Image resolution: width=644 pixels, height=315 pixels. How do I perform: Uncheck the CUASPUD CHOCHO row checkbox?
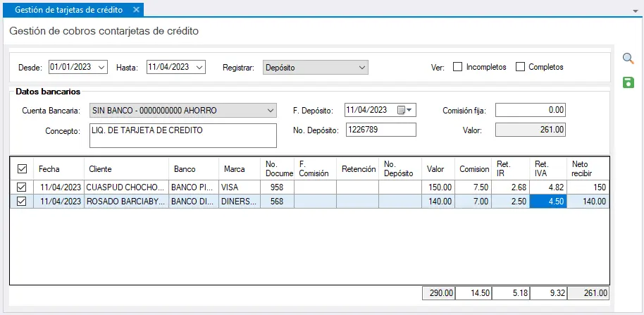coord(21,187)
